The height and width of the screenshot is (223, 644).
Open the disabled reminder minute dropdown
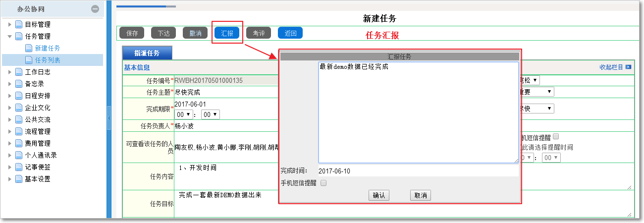[552, 158]
